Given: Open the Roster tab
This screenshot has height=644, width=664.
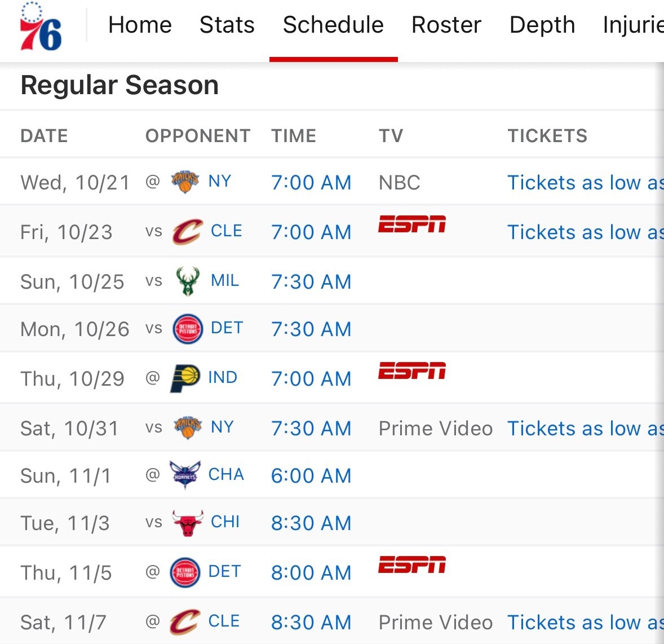Looking at the screenshot, I should [x=446, y=25].
